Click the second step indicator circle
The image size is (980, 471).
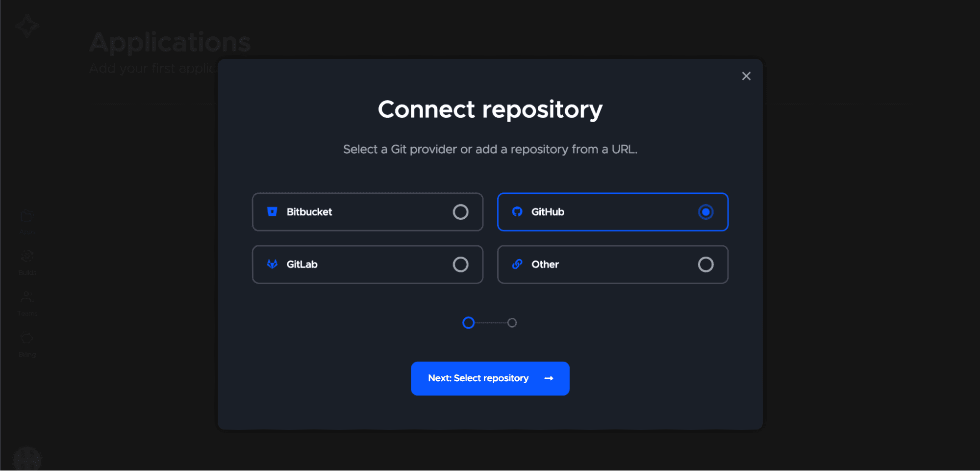tap(512, 323)
